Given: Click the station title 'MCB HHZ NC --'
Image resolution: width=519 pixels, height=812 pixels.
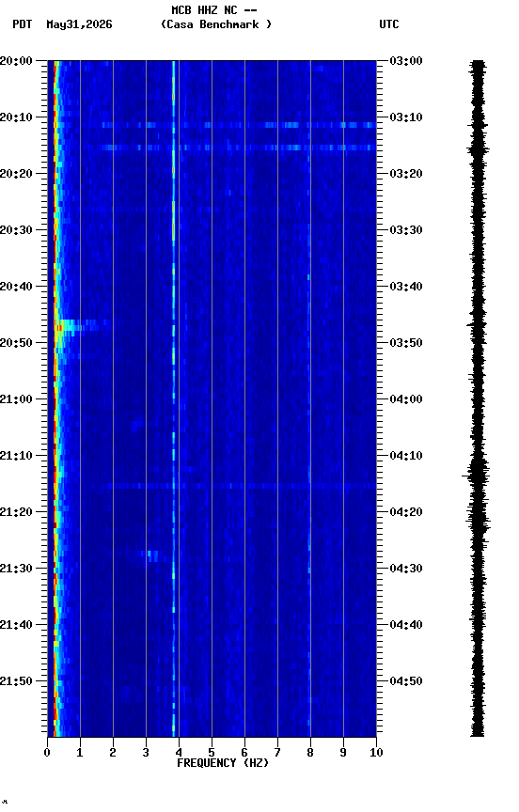Looking at the screenshot, I should point(214,9).
